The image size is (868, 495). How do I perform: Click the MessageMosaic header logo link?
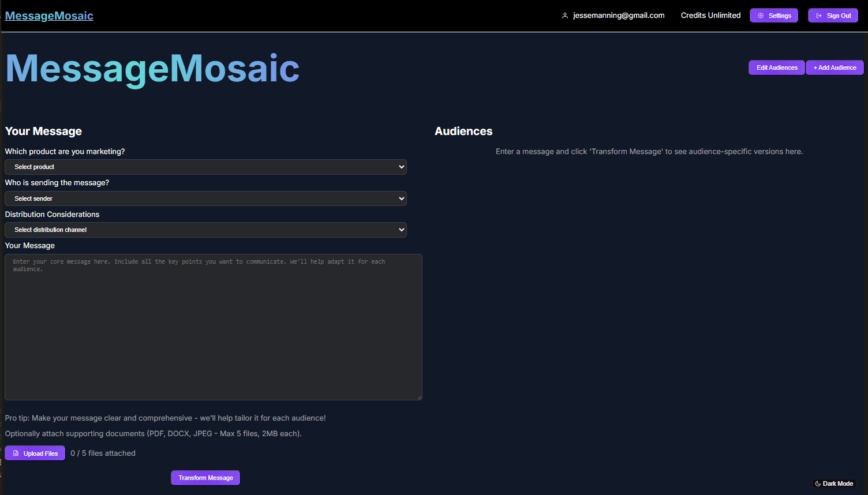(x=48, y=16)
